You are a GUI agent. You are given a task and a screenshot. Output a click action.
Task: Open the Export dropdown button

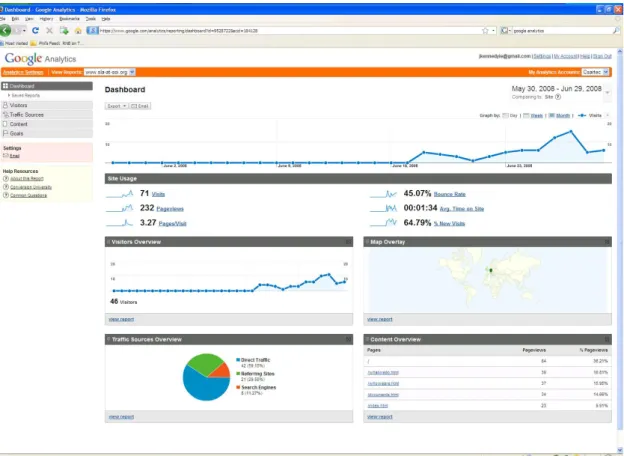point(117,106)
